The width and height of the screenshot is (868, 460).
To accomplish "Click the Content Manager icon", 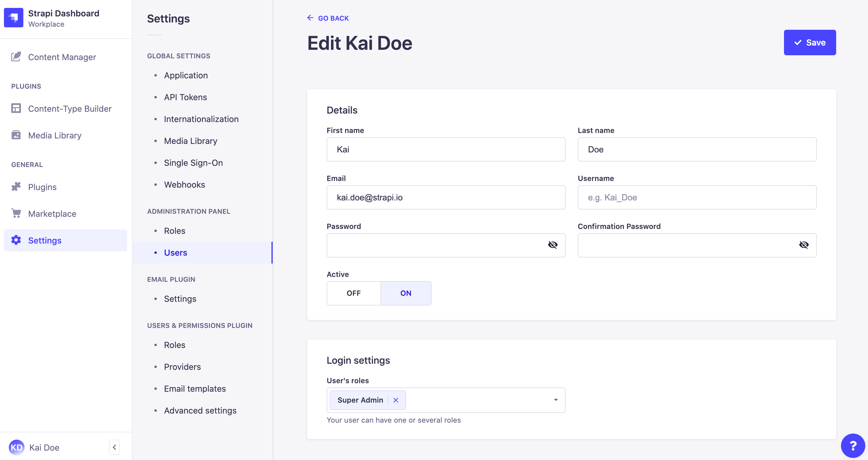I will 15,57.
